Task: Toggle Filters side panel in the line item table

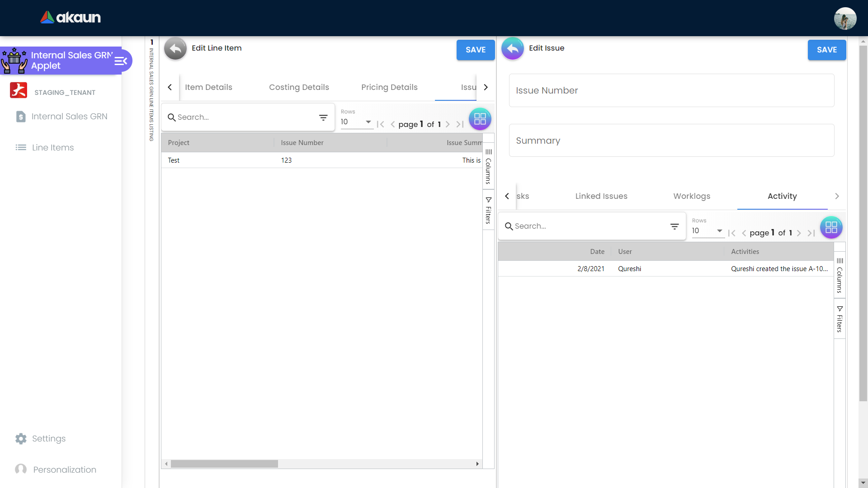Action: click(x=488, y=211)
